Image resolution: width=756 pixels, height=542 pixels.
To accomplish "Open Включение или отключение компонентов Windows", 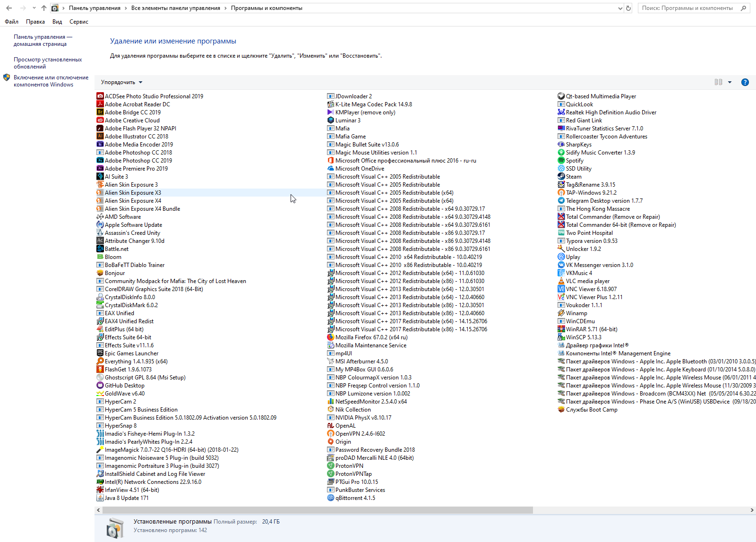I will tap(51, 81).
